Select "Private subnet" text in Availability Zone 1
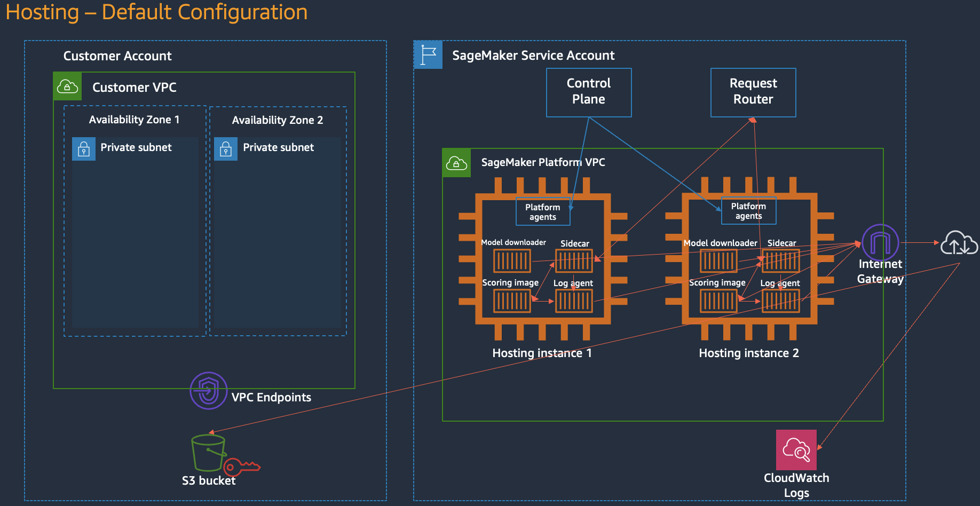Image resolution: width=980 pixels, height=506 pixels. (136, 147)
